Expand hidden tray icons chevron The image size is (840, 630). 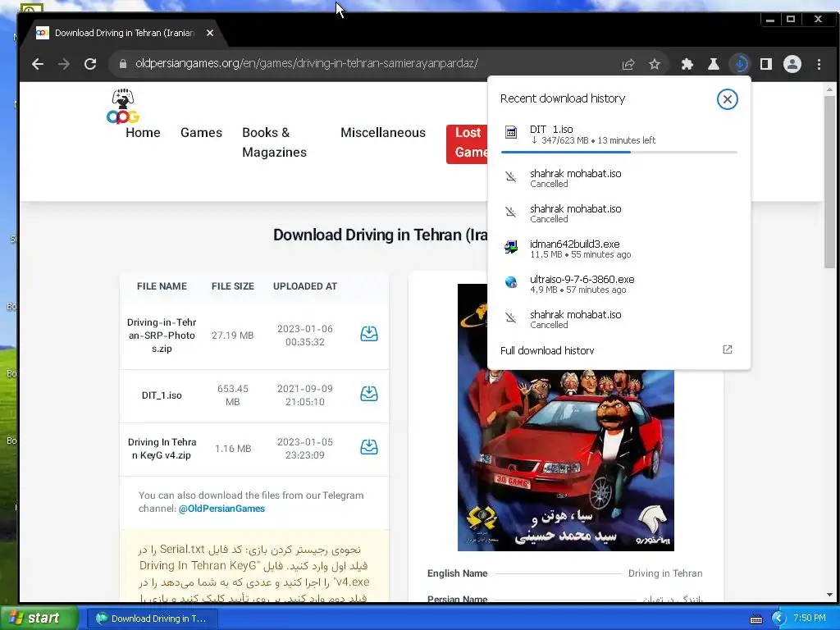click(x=778, y=619)
